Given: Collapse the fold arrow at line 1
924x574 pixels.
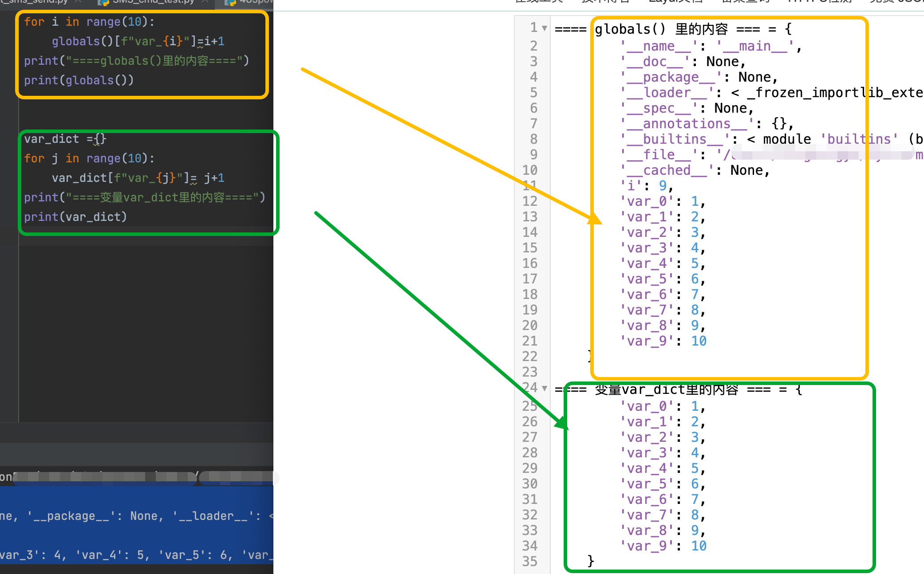Looking at the screenshot, I should [545, 28].
